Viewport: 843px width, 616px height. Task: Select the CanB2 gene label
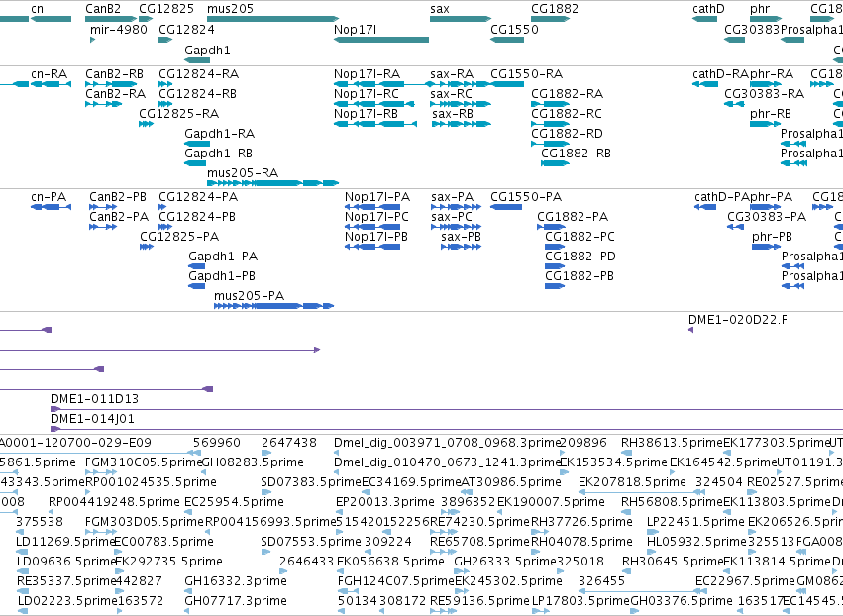click(103, 9)
